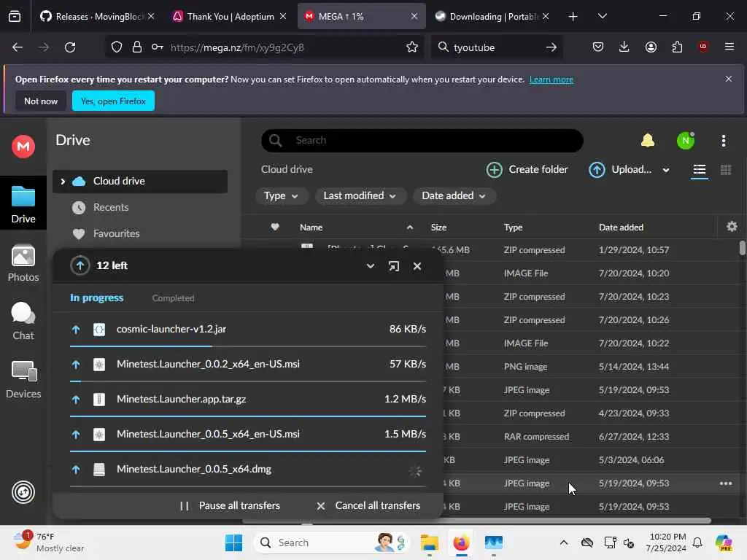Click Yes, open Firefox button

click(x=113, y=101)
